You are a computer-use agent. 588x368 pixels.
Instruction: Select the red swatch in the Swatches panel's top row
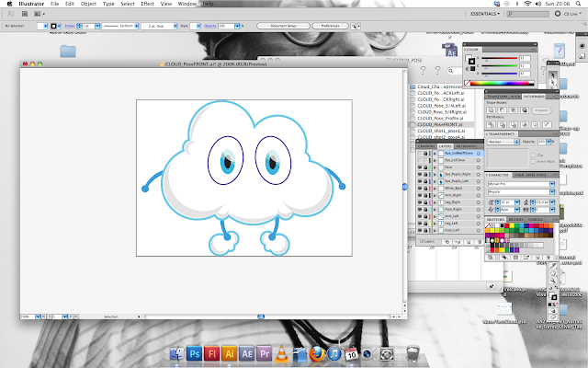pyautogui.click(x=507, y=226)
